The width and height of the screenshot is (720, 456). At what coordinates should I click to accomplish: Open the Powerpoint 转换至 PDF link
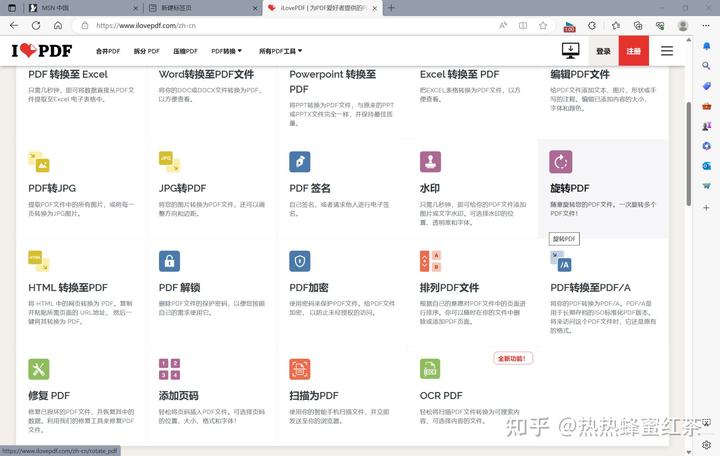coord(333,82)
